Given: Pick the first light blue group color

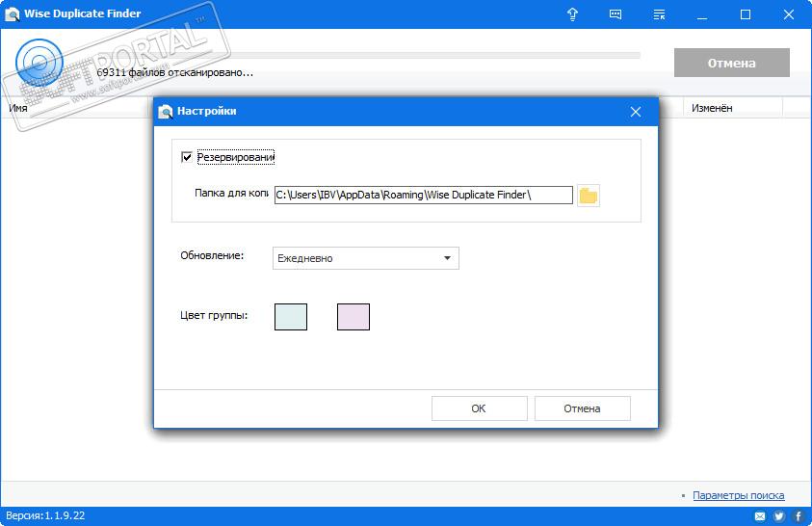Looking at the screenshot, I should tap(291, 317).
